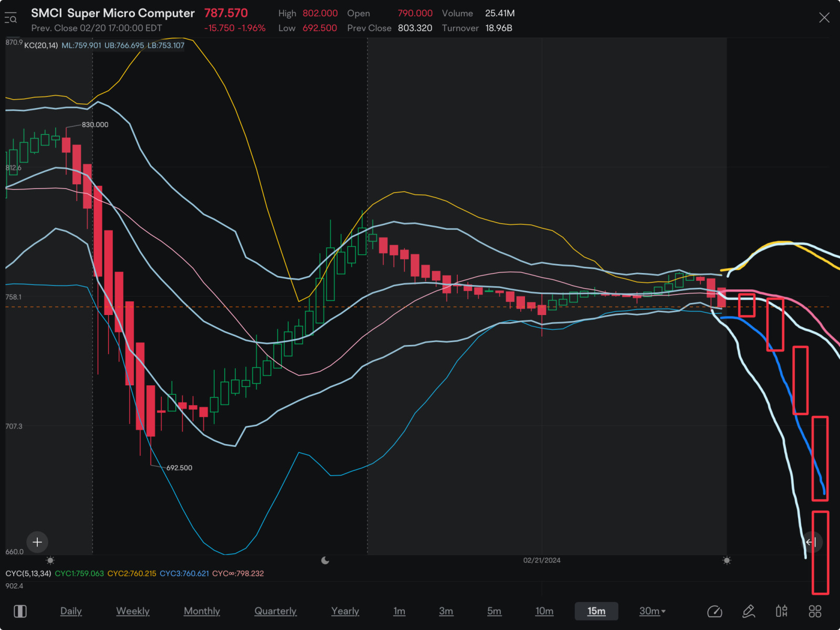Click the 692.500 low price label

click(x=179, y=468)
